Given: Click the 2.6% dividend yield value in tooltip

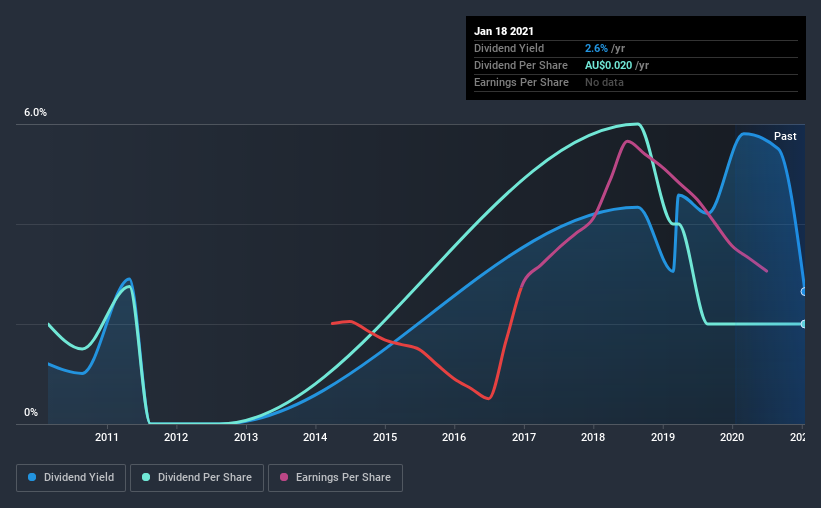Looking at the screenshot, I should [596, 48].
